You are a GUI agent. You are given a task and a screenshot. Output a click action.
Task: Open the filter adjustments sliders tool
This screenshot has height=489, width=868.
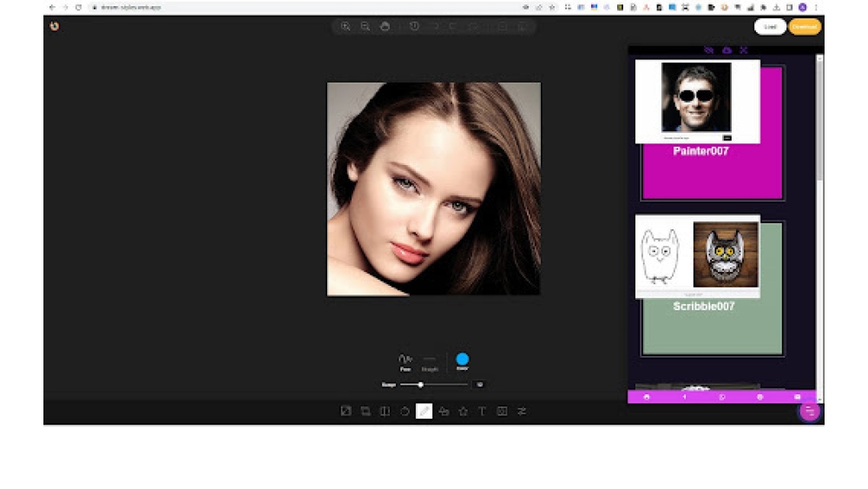522,411
